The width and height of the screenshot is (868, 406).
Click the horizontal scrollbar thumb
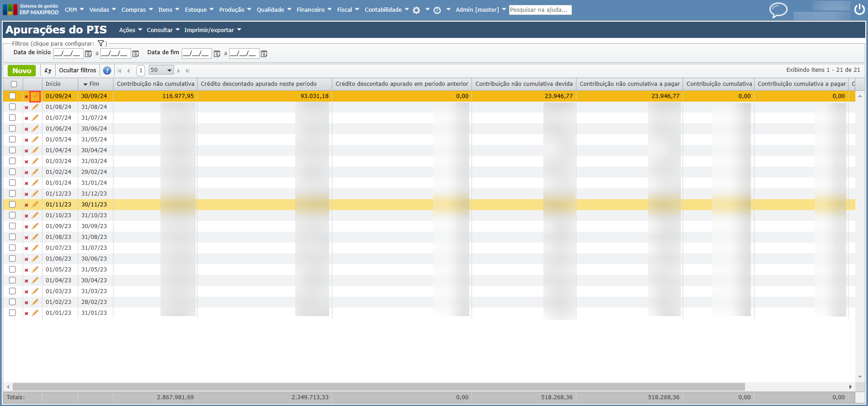379,387
